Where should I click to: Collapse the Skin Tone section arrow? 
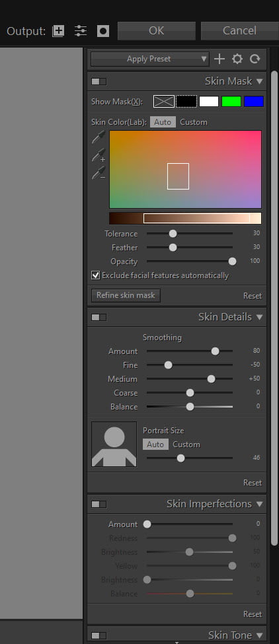coord(259,635)
